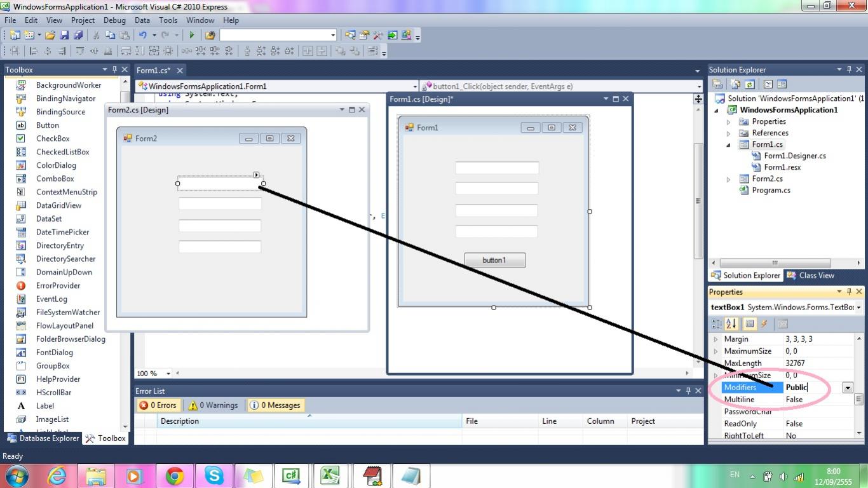The height and width of the screenshot is (488, 868).
Task: Select Button control in Toolbox
Action: (48, 125)
